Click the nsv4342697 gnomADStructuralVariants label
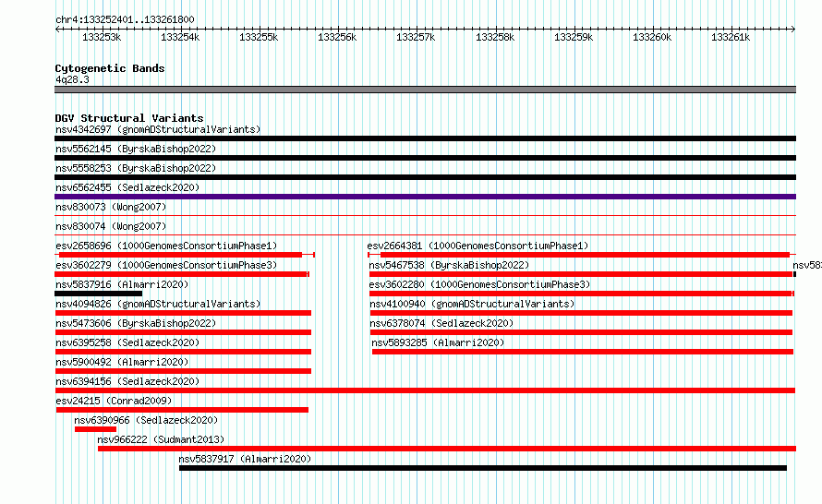The image size is (822, 504). coord(158,129)
